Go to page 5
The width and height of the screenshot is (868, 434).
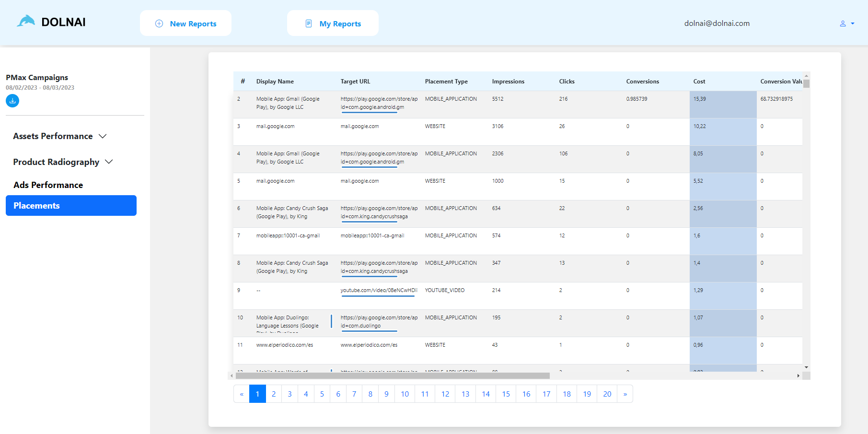pyautogui.click(x=322, y=394)
